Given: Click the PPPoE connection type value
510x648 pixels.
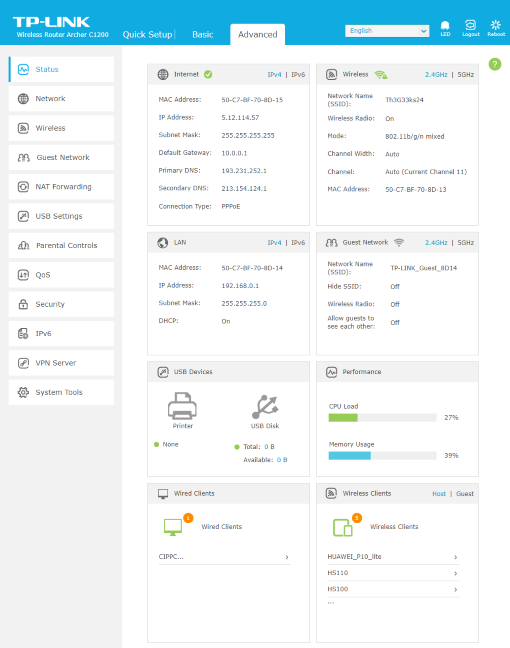Looking at the screenshot, I should coord(231,206).
